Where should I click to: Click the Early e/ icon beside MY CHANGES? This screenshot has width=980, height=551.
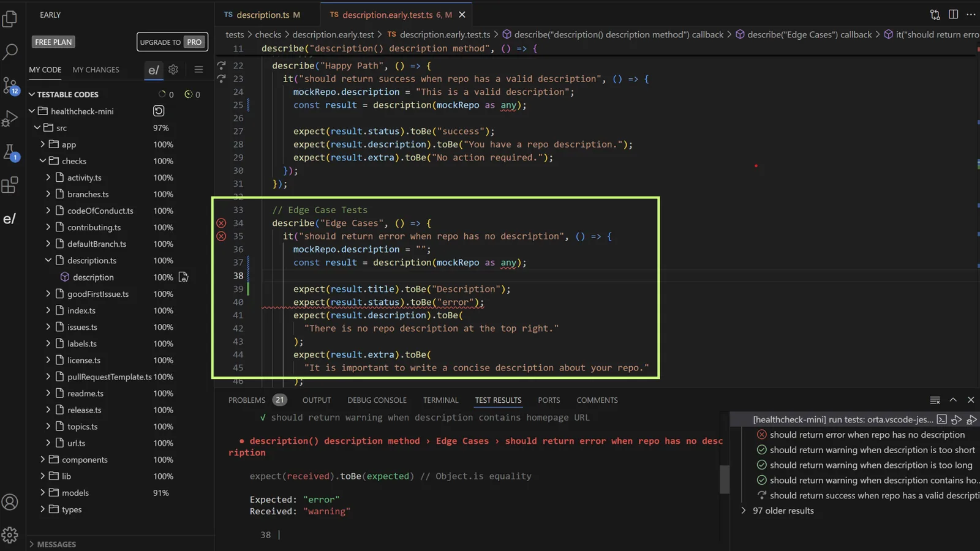[153, 70]
